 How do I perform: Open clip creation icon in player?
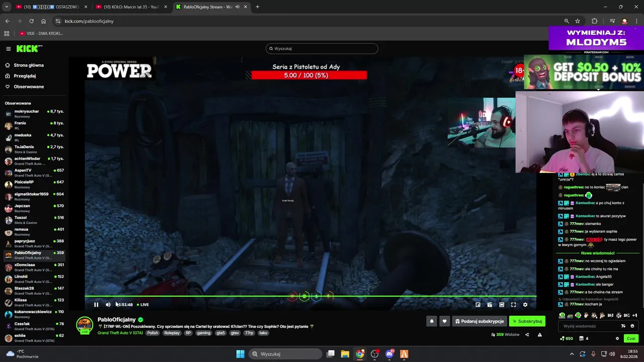pyautogui.click(x=490, y=305)
